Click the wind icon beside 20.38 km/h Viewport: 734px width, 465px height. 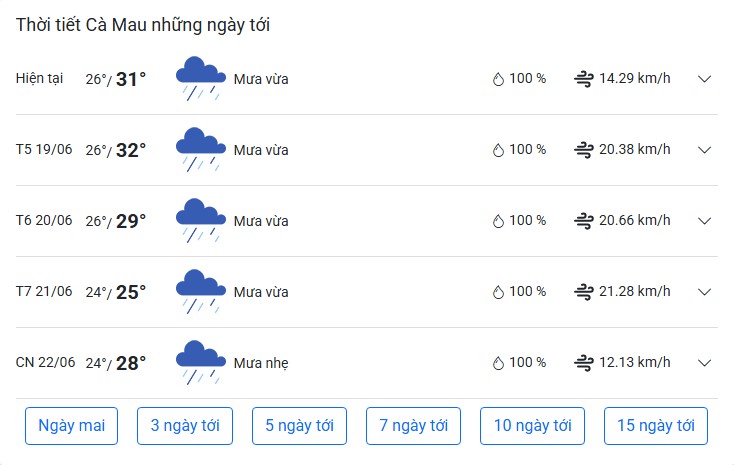click(x=584, y=150)
